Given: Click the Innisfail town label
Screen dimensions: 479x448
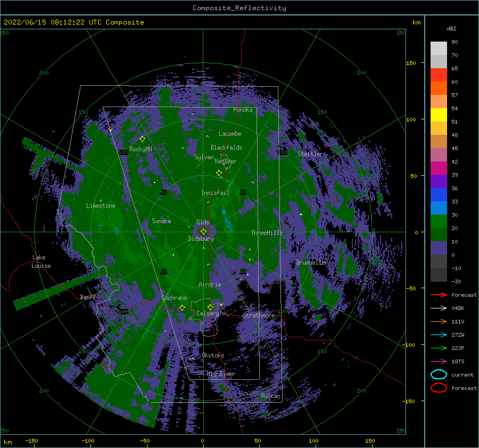Looking at the screenshot, I should pyautogui.click(x=215, y=193).
